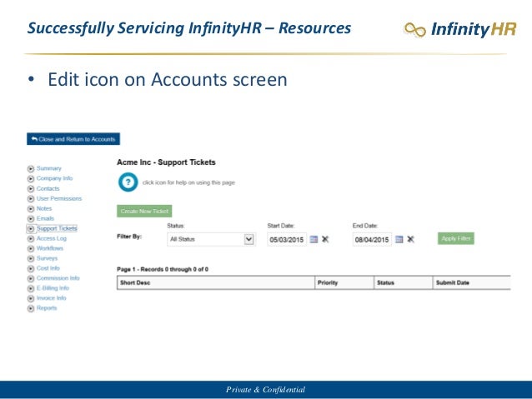Image resolution: width=532 pixels, height=399 pixels.
Task: Click the End Date field showing 08/04/2015
Action: coord(372,240)
